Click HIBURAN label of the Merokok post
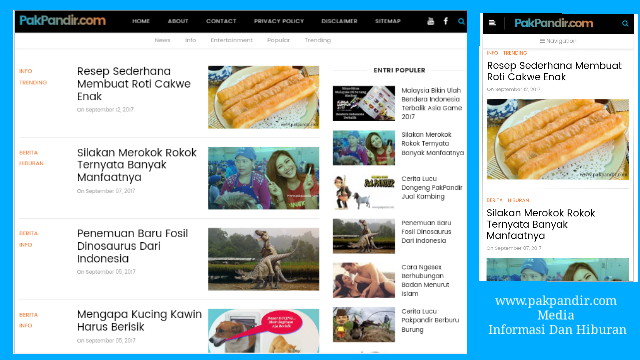This screenshot has height=360, width=640. (x=31, y=163)
